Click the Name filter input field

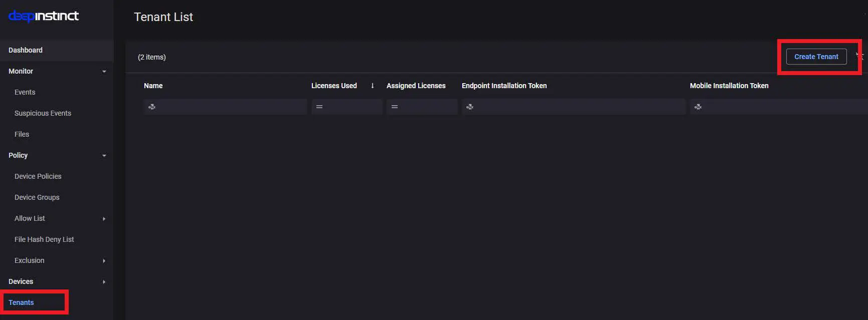point(231,107)
